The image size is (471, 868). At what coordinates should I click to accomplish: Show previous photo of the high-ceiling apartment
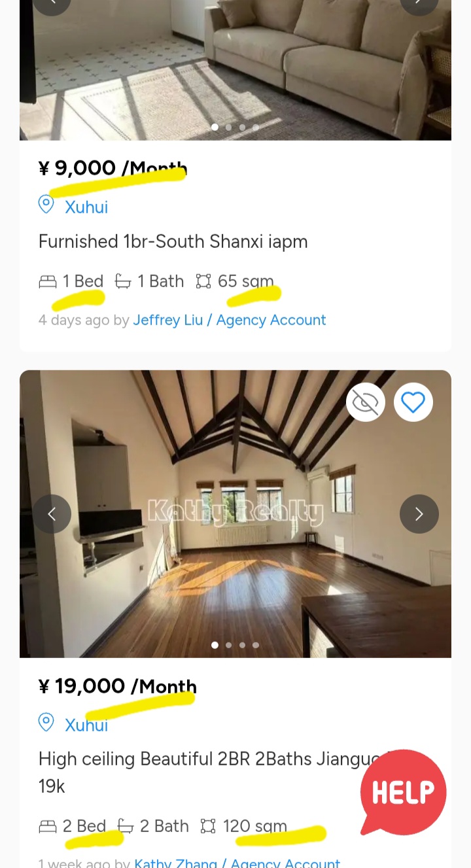click(52, 514)
